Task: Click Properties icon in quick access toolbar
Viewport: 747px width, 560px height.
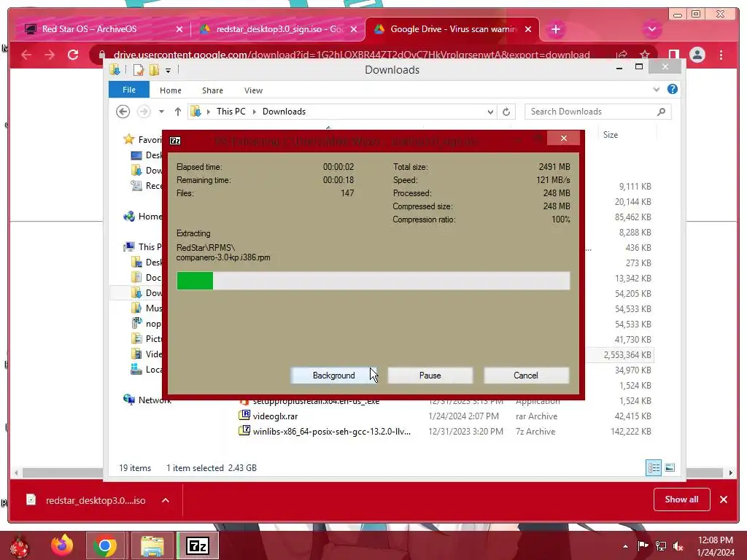Action: 139,70
